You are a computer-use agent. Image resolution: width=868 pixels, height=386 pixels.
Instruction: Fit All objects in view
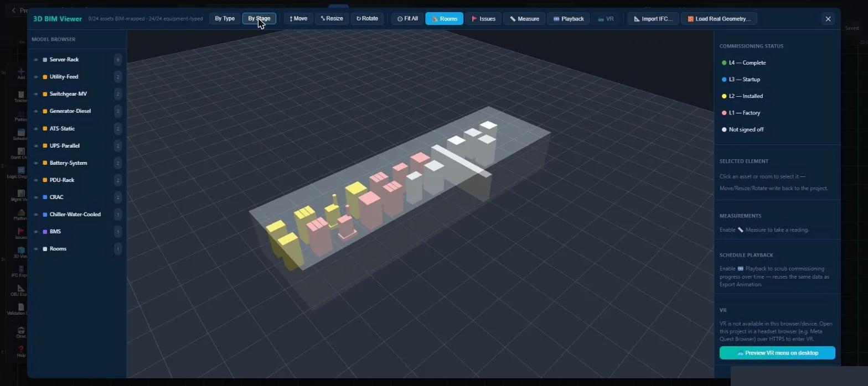click(x=407, y=19)
